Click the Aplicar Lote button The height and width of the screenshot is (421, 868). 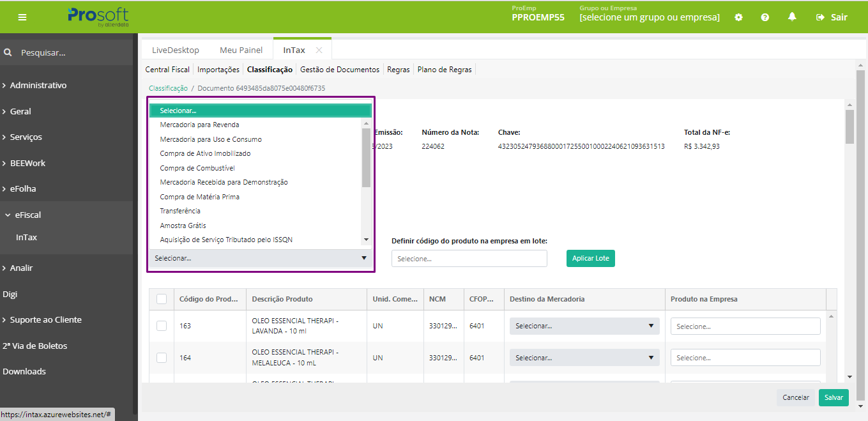[x=590, y=258]
